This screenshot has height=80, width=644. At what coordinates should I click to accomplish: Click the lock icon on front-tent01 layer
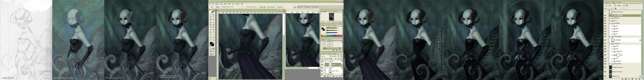[640, 40]
